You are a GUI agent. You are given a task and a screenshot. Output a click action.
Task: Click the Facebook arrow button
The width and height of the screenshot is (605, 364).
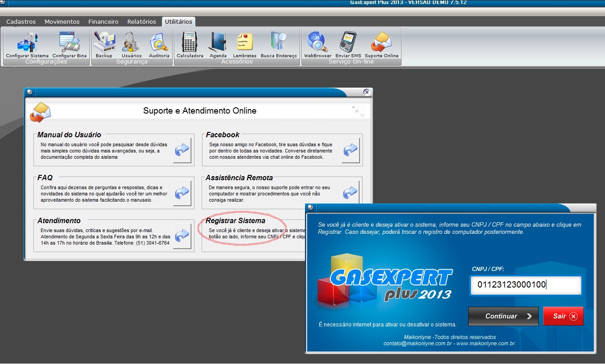(x=351, y=150)
